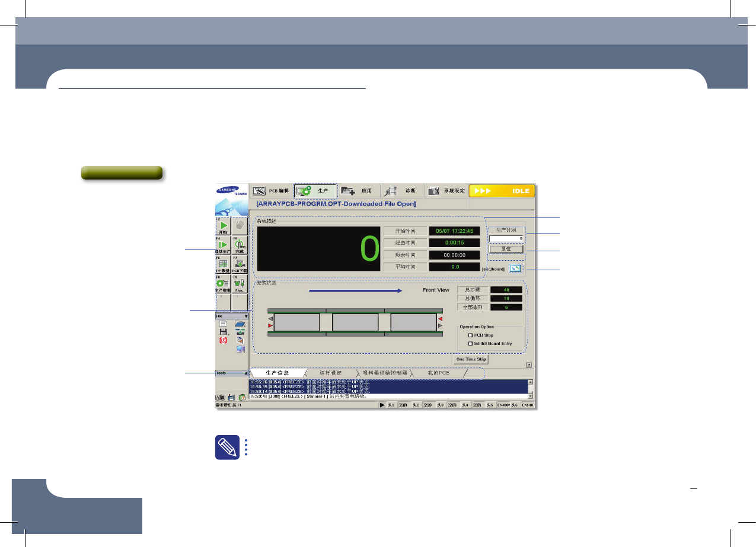The width and height of the screenshot is (756, 547).
Task: Click the computer monitor icon in File panel
Action: click(240, 349)
